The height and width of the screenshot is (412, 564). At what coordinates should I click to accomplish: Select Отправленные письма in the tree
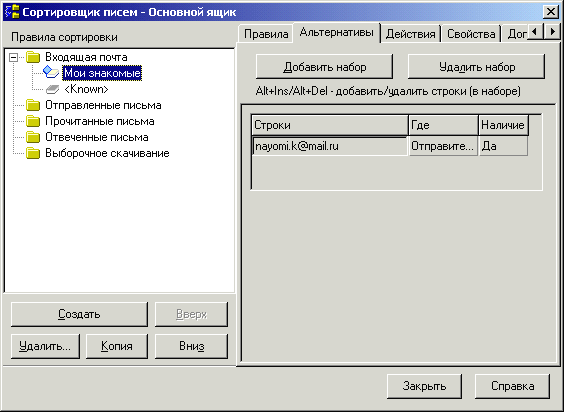(x=103, y=105)
